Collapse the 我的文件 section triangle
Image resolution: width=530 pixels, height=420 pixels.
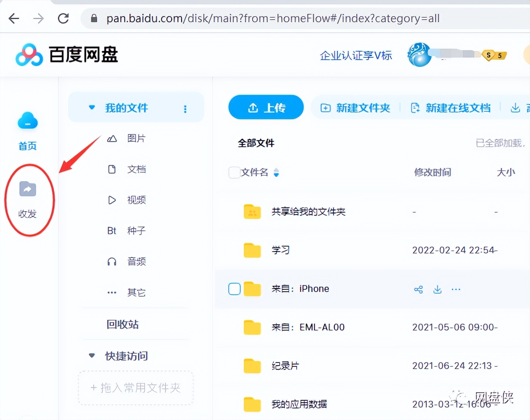(x=91, y=108)
